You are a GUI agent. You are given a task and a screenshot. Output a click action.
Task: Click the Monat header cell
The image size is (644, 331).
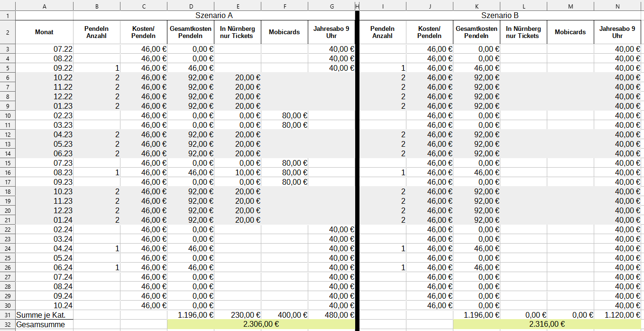tap(44, 32)
